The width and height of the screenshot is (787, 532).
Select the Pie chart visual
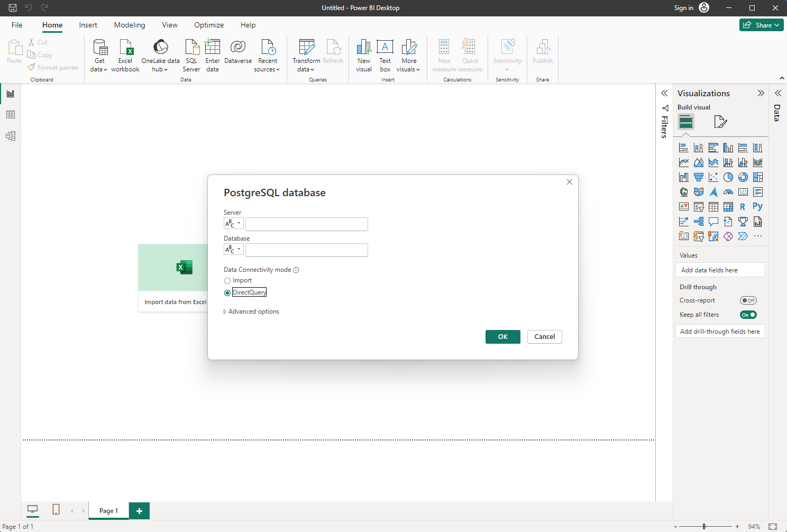[x=728, y=177]
